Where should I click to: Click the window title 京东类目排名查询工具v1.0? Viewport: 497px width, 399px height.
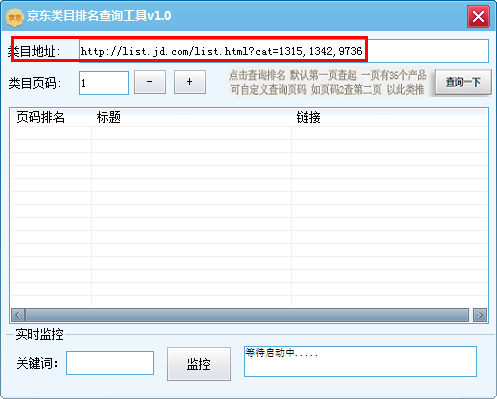click(x=99, y=16)
